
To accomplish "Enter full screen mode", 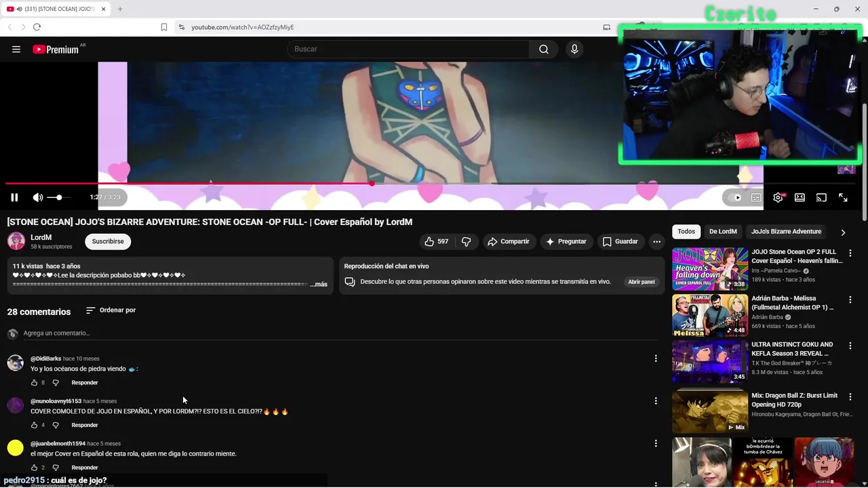I will (843, 197).
